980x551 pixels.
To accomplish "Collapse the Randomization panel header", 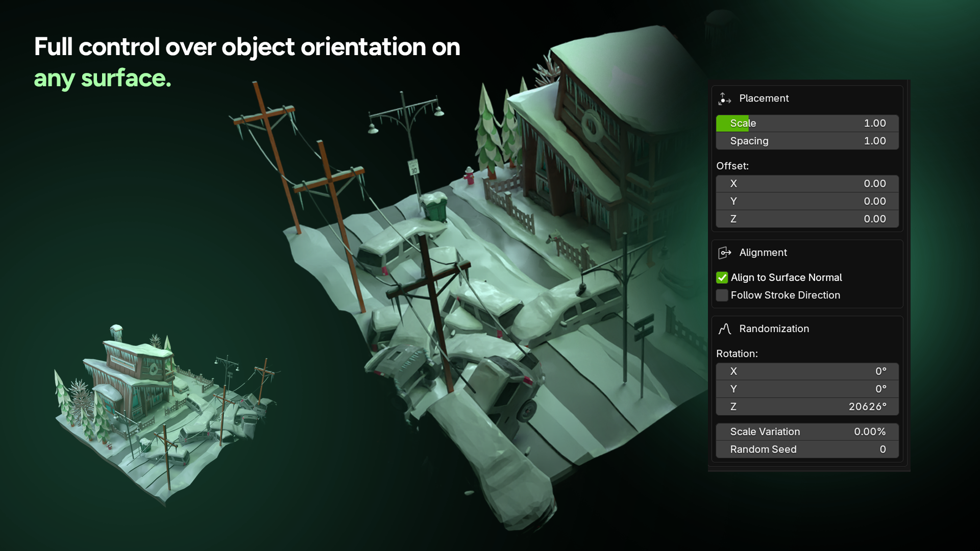I will tap(774, 329).
